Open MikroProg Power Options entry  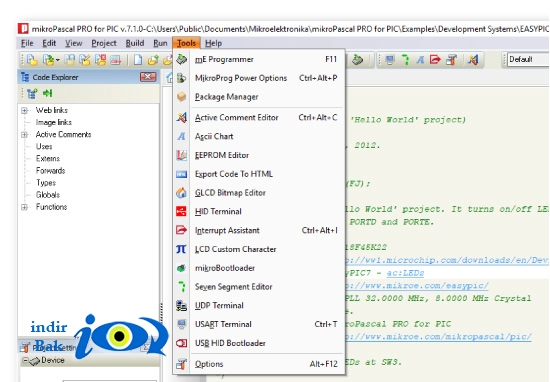(259, 78)
